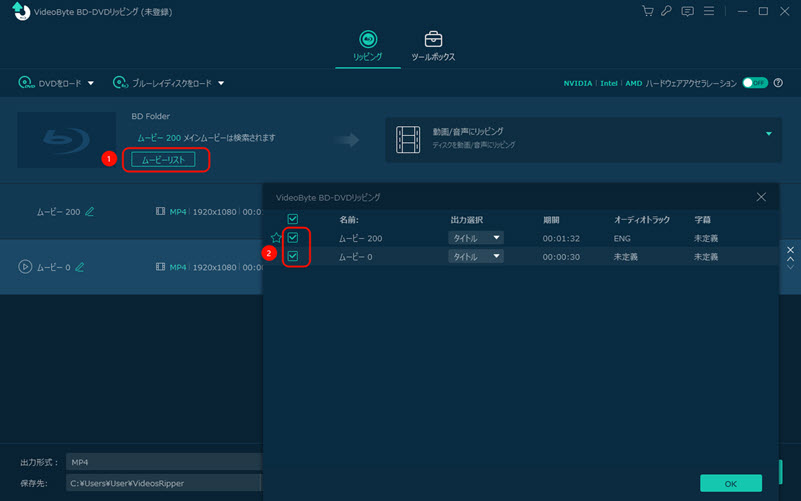Click the 期間 column header

point(551,220)
